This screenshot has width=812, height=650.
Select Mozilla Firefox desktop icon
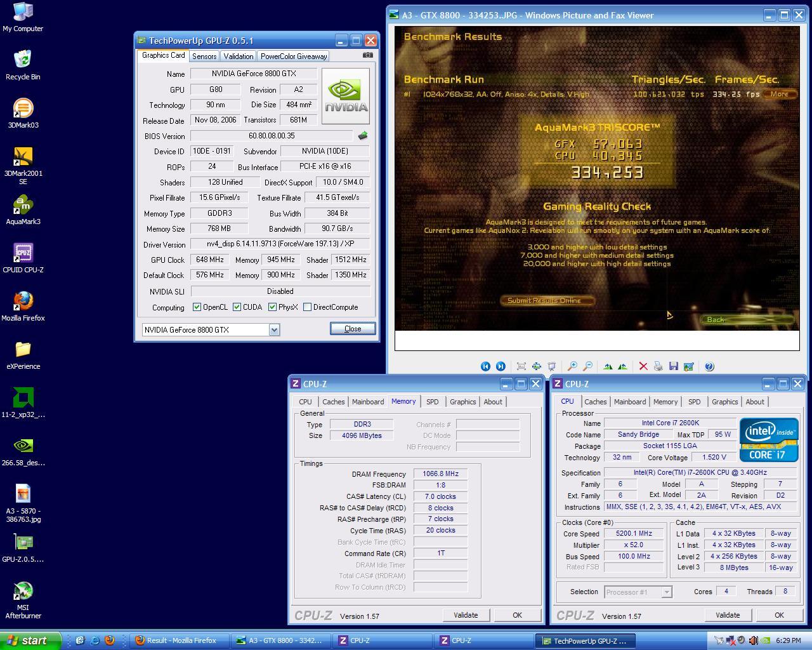23,306
